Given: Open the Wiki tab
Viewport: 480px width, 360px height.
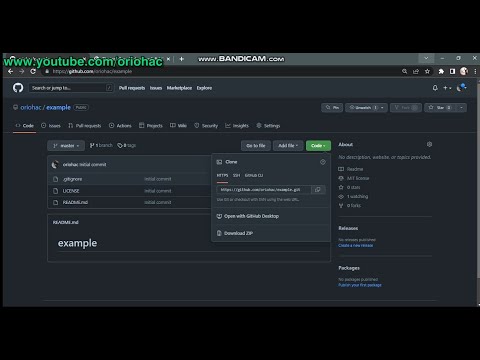Looking at the screenshot, I should (x=178, y=126).
